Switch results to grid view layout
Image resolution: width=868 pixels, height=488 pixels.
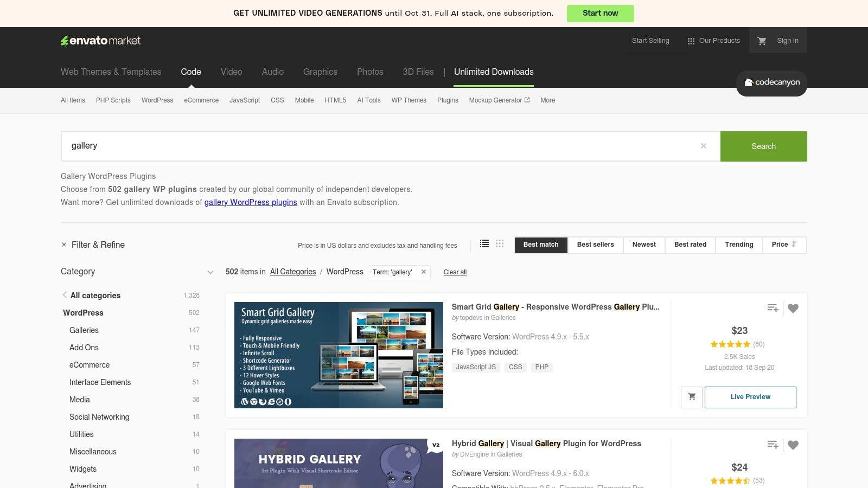point(499,243)
